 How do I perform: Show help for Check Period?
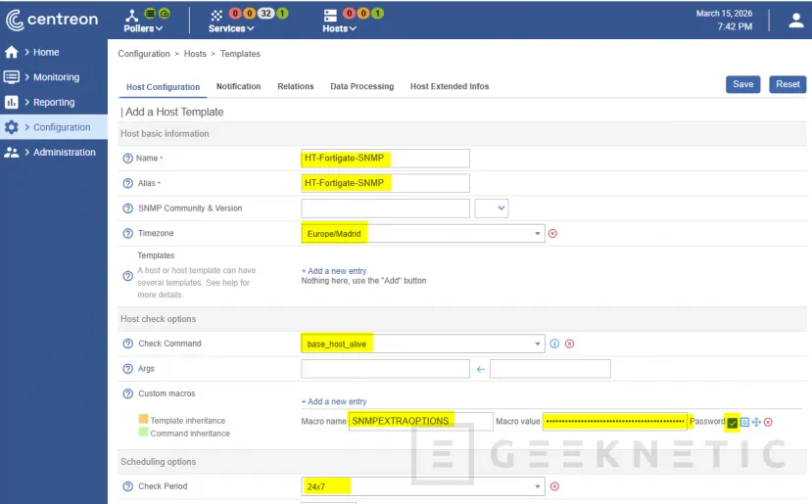tap(128, 486)
